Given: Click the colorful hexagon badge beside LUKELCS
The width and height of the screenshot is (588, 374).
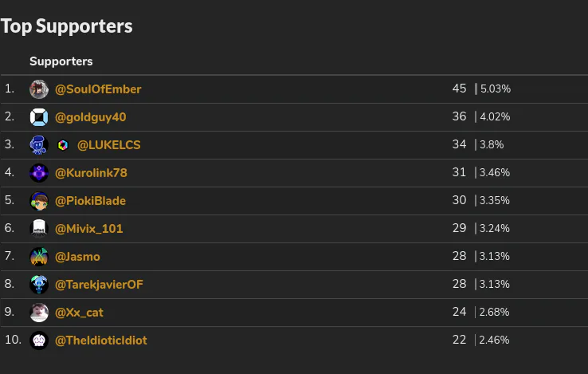Looking at the screenshot, I should (x=63, y=145).
